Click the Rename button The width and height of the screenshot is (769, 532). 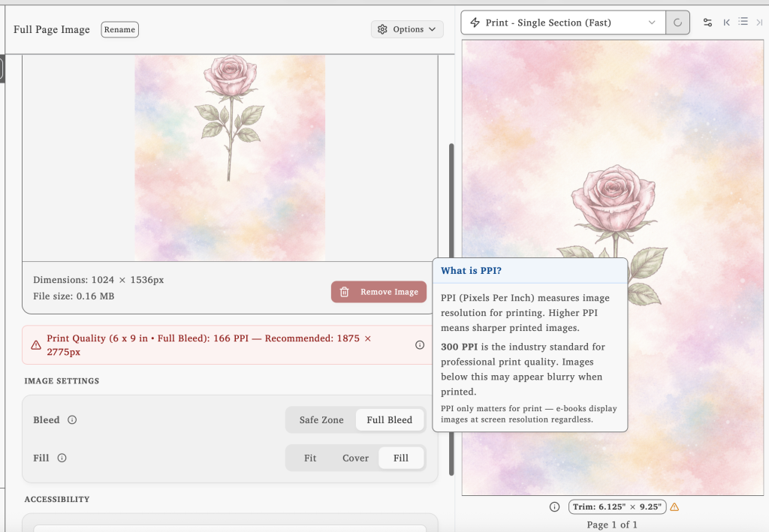[119, 30]
